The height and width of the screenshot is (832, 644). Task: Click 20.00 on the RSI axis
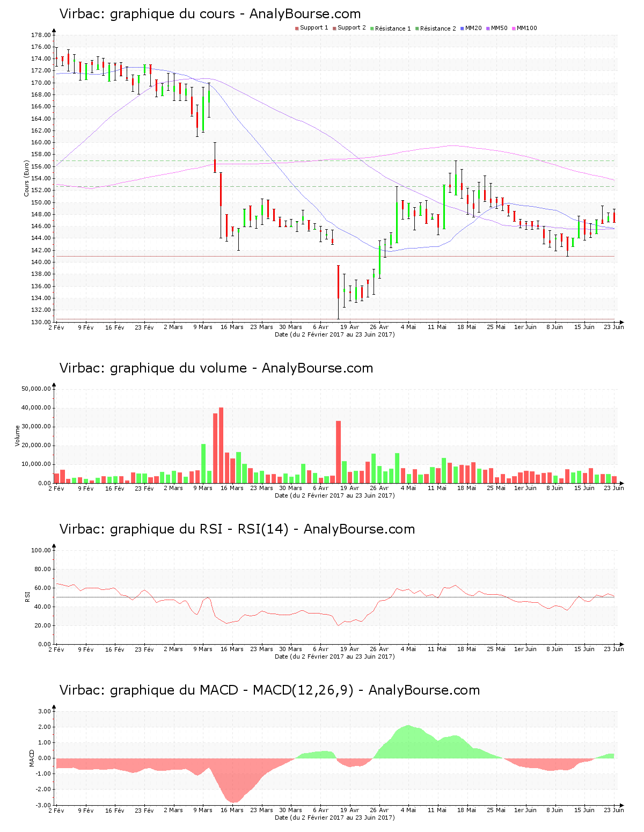(42, 625)
